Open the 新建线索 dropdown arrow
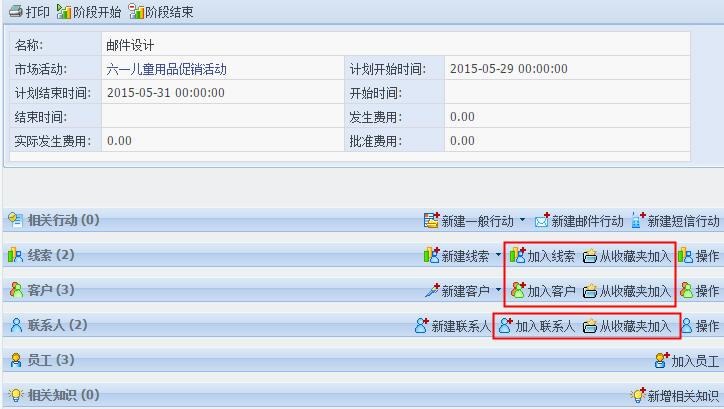Image resolution: width=724 pixels, height=409 pixels. [498, 255]
